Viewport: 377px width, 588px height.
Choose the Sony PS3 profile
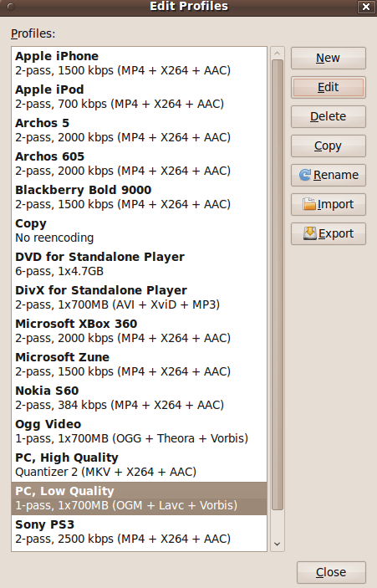point(139,532)
